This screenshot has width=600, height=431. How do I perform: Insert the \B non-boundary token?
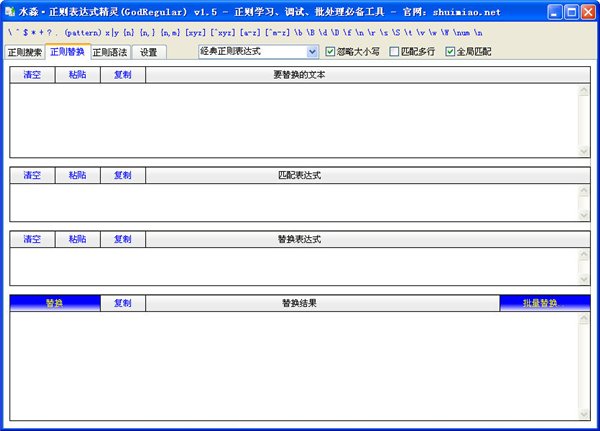[x=311, y=33]
